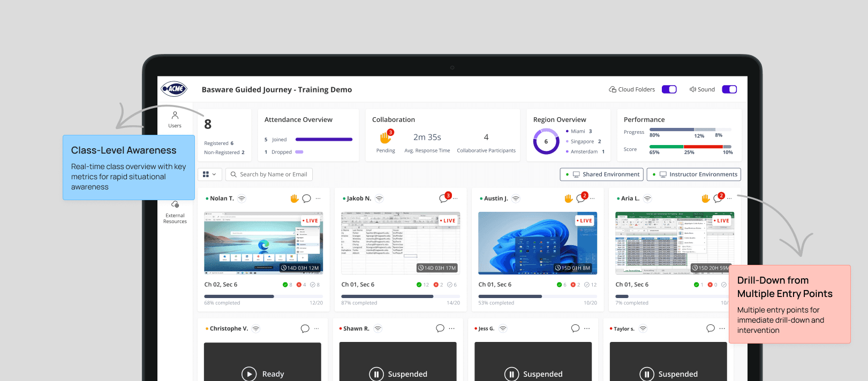Click "4" Collaborative Participants value
868x381 pixels.
[x=486, y=138]
